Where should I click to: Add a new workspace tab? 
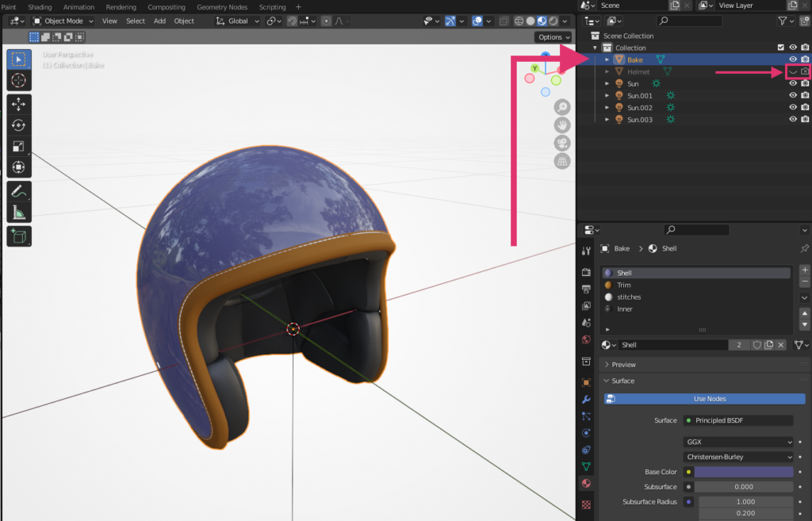[x=298, y=6]
